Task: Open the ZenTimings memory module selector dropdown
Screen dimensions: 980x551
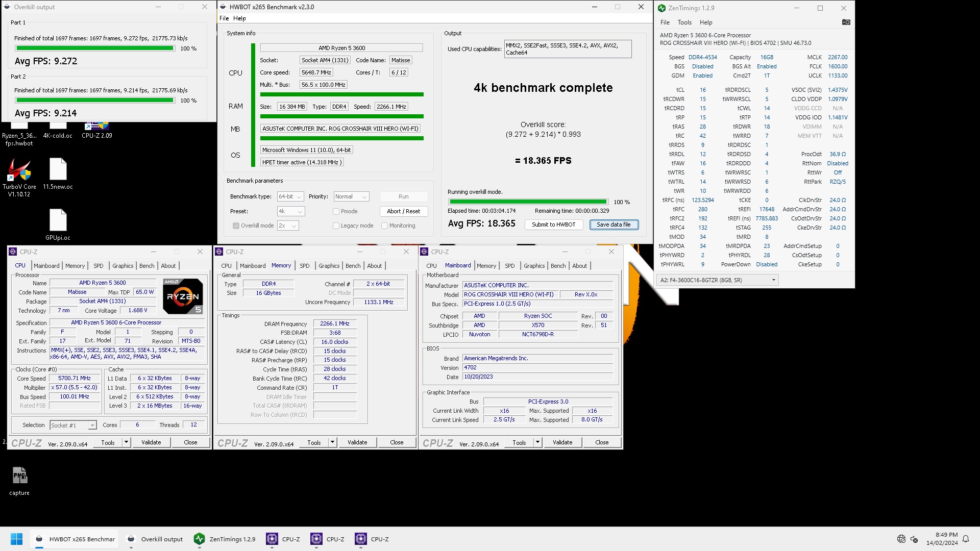Action: tap(717, 280)
